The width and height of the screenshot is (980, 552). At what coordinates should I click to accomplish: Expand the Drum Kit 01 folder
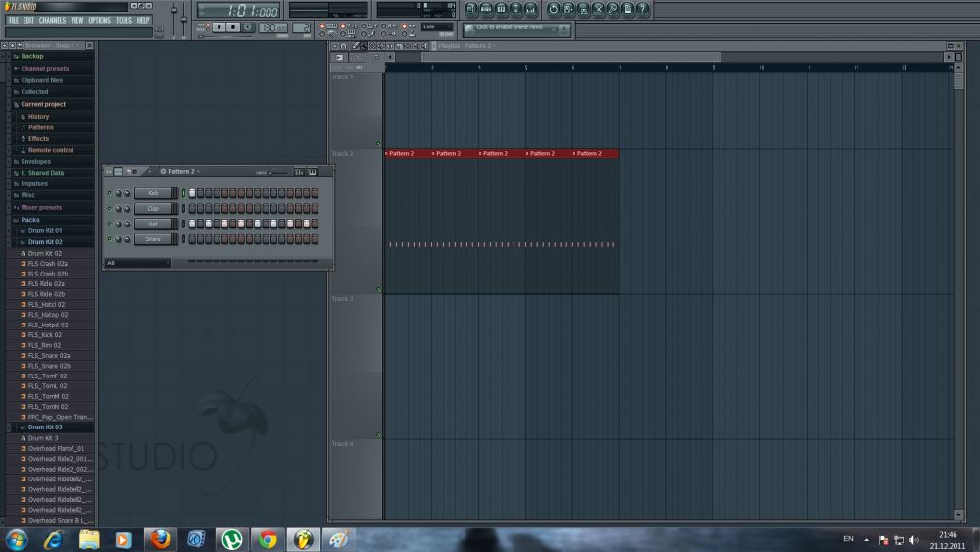coord(45,231)
